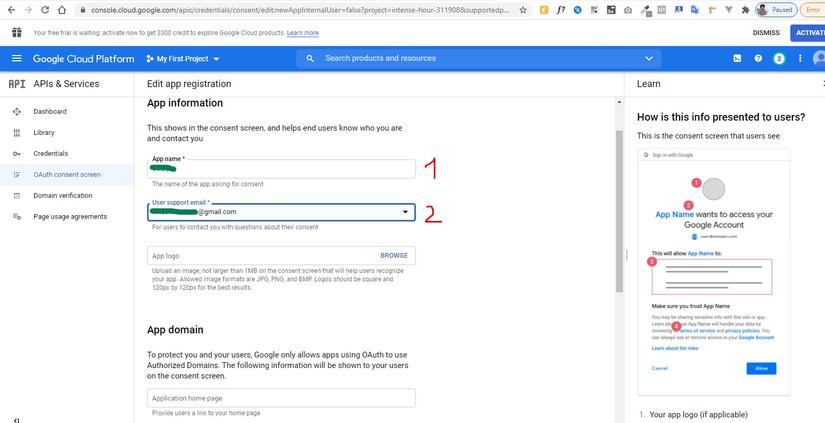This screenshot has height=423, width=825.
Task: Expand the search bar dropdown chevron
Action: pyautogui.click(x=649, y=58)
